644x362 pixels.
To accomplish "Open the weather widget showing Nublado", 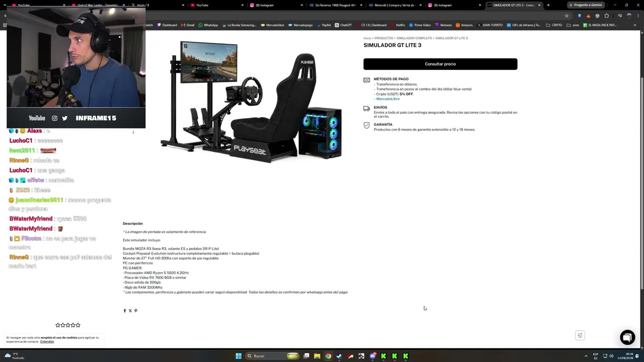I will 14,356.
